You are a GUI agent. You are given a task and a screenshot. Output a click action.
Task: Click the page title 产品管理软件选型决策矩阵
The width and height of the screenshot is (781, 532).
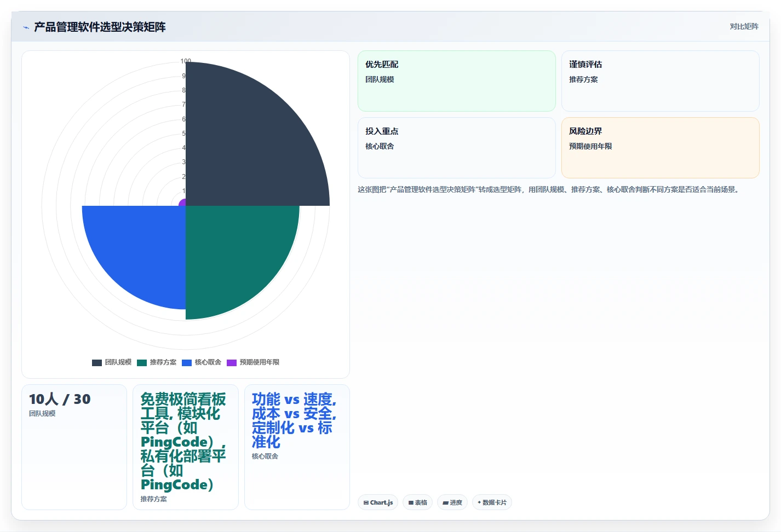click(x=100, y=27)
